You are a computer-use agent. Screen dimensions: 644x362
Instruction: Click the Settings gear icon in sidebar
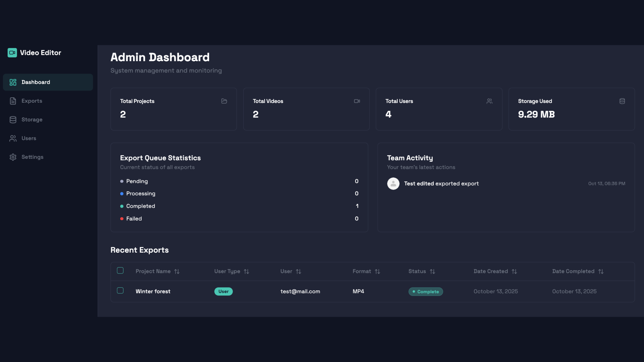tap(13, 157)
